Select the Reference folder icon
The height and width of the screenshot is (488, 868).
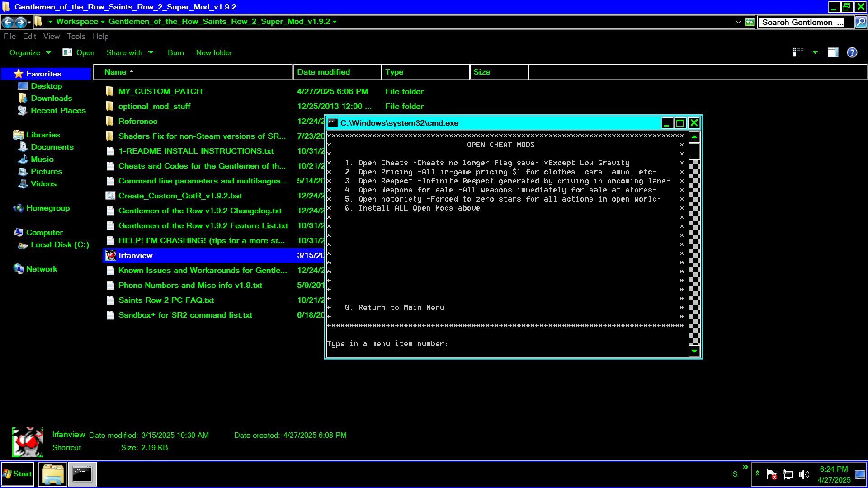pos(109,121)
